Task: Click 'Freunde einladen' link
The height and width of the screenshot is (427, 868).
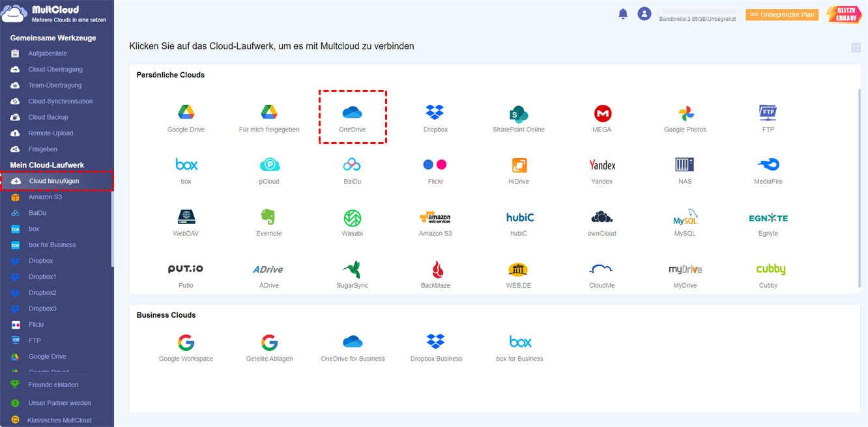Action: 53,385
